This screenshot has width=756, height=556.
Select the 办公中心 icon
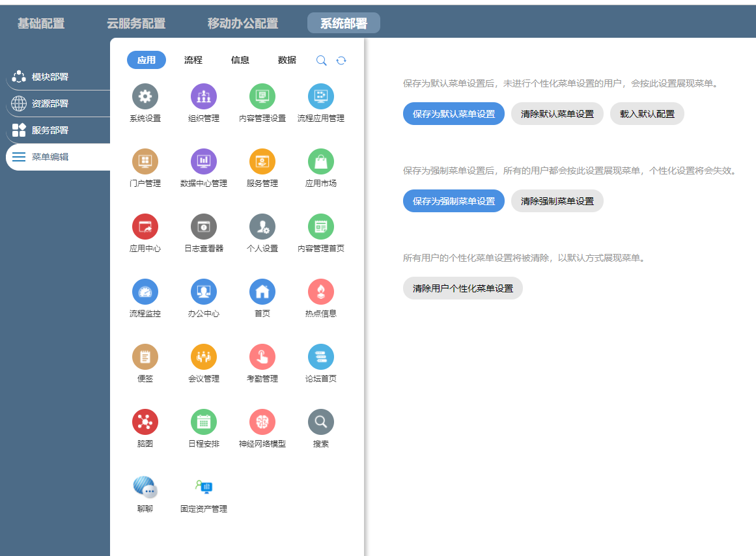tap(203, 292)
